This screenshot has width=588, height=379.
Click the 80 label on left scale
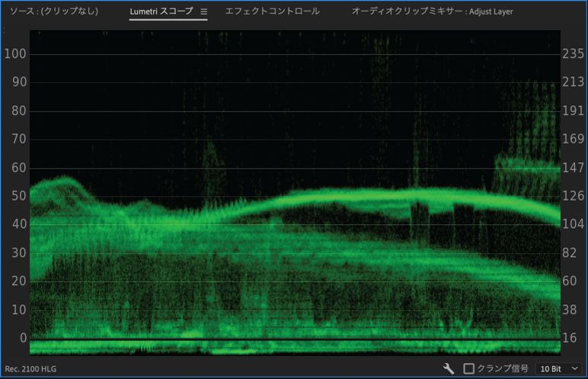click(19, 111)
